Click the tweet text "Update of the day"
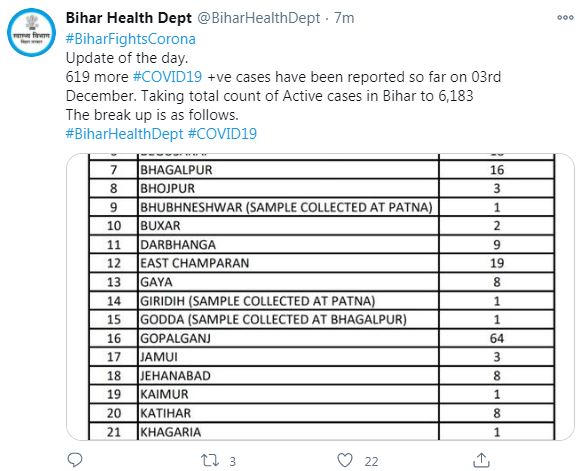Screen dimensions: 578x471 (x=127, y=58)
